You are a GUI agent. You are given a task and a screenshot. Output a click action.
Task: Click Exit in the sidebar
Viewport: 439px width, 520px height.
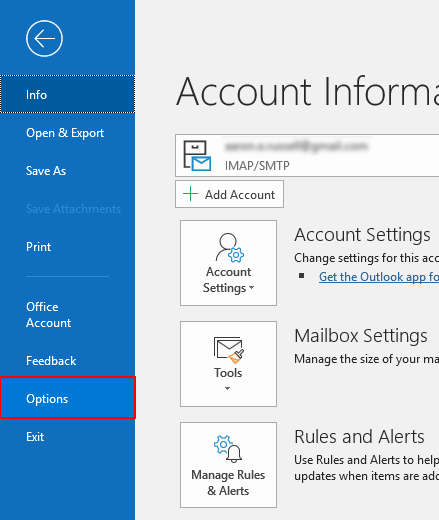67,437
